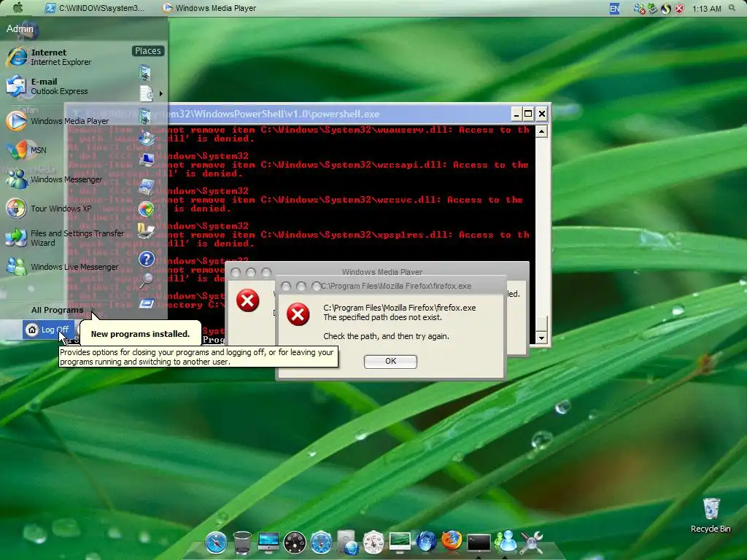Expand the recent documents arrow in Places
747x560 pixels.
(x=161, y=94)
